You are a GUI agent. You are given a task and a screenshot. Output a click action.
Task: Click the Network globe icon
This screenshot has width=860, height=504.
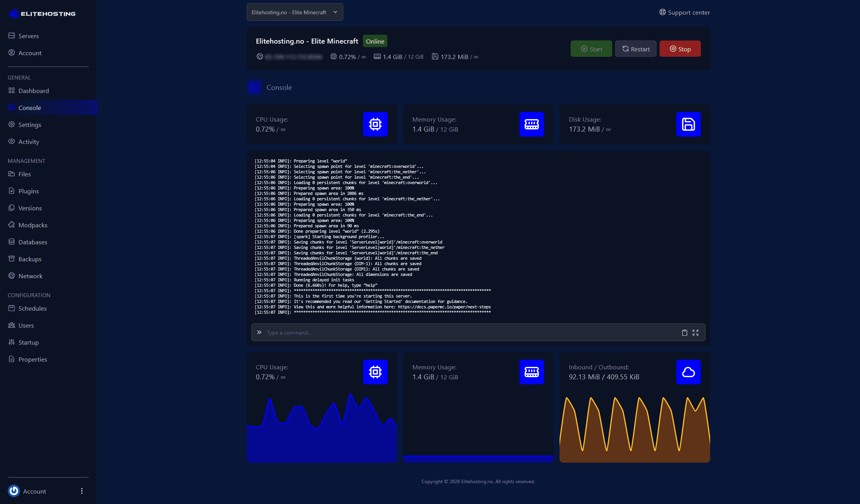pyautogui.click(x=12, y=276)
